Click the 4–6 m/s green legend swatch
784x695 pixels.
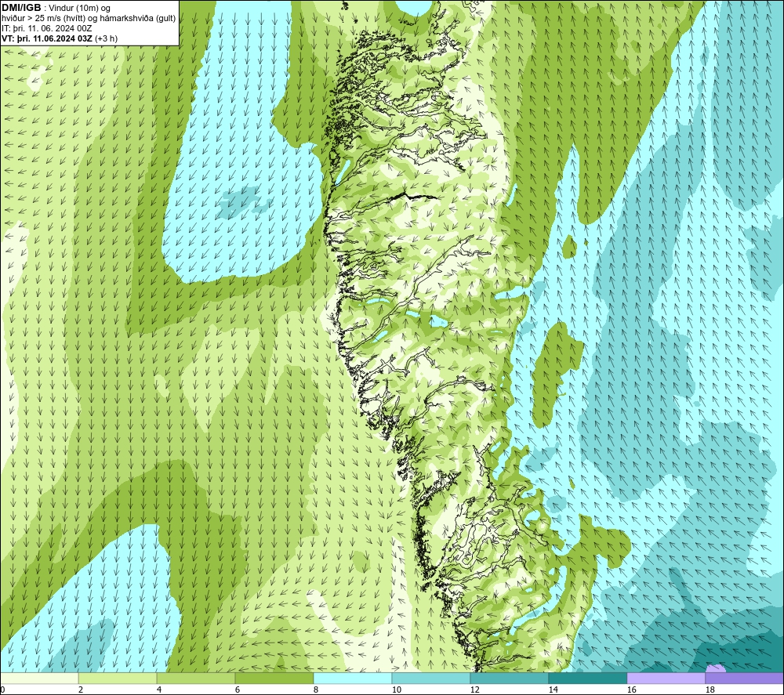196,678
